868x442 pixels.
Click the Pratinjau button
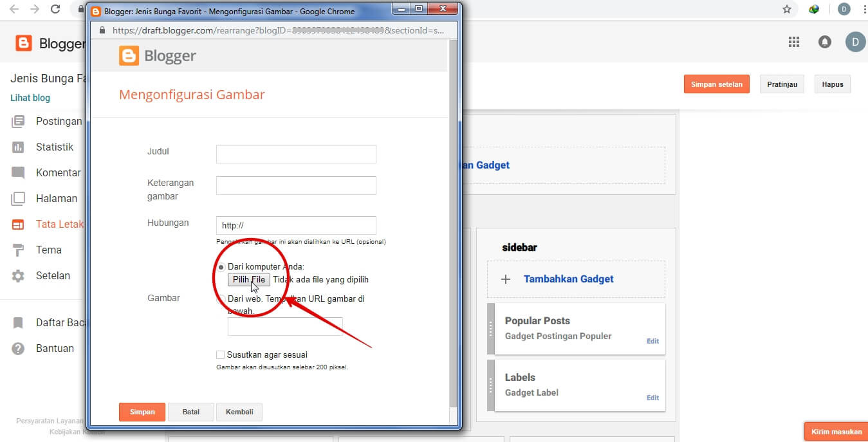click(x=782, y=84)
